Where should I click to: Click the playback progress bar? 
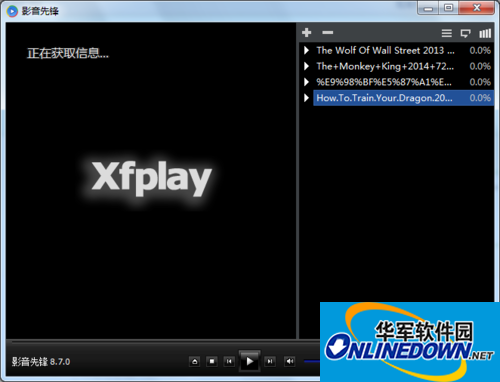tap(166, 342)
